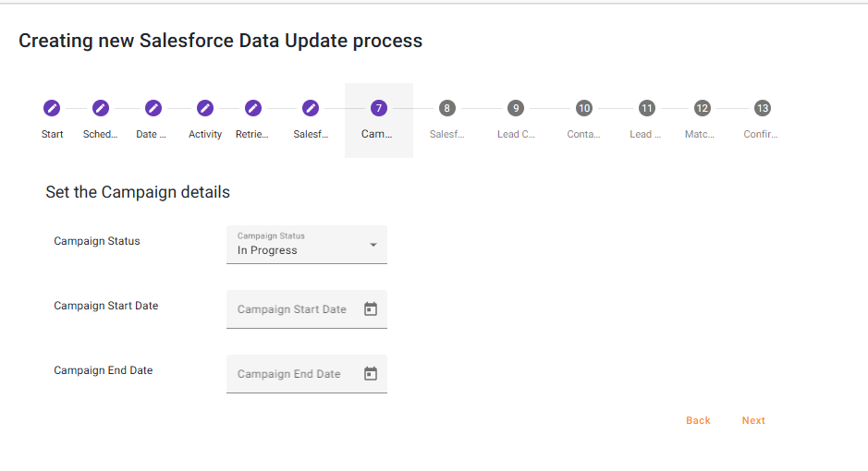Screen dimensions: 868x471
Task: Select step 9 Lead C... circle
Action: point(516,108)
